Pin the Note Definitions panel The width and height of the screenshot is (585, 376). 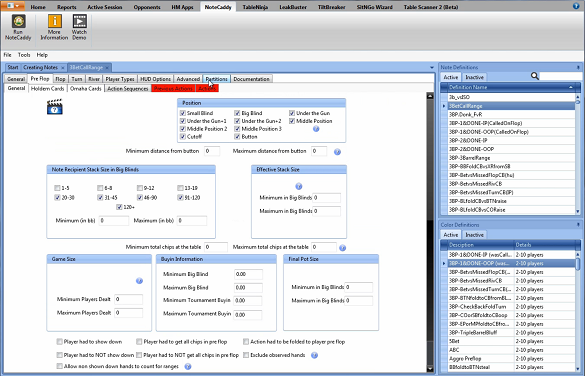click(578, 68)
